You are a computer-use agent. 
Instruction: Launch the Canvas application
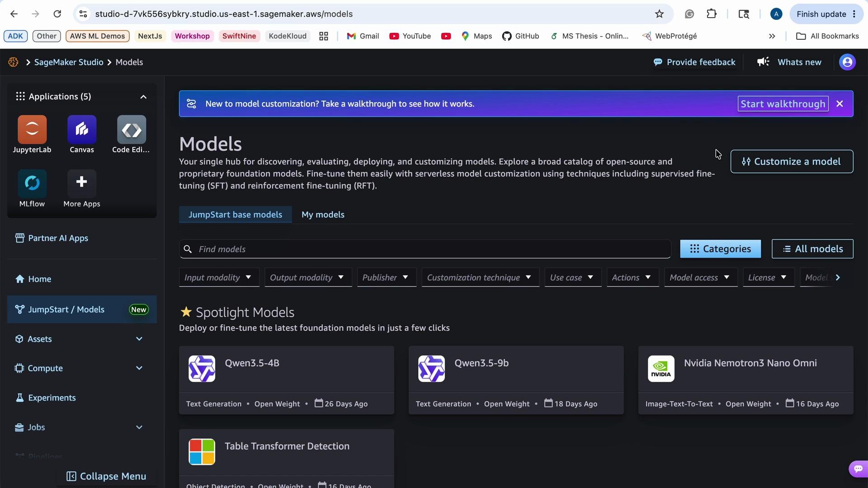[x=82, y=130]
